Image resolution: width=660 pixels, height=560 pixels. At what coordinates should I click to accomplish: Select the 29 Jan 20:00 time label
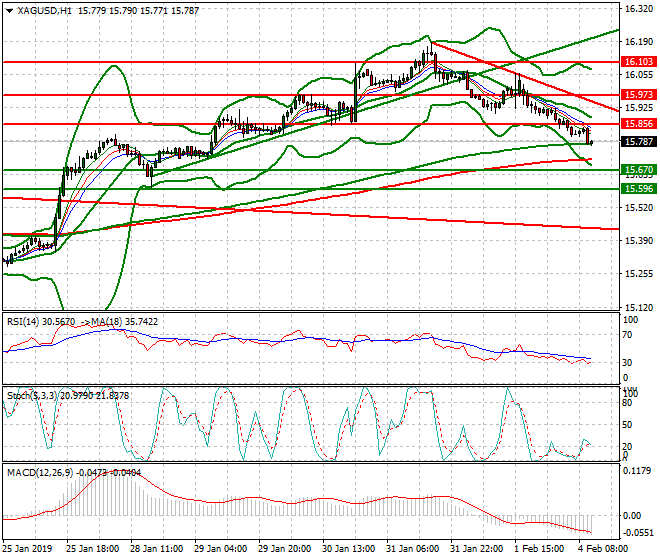click(284, 549)
